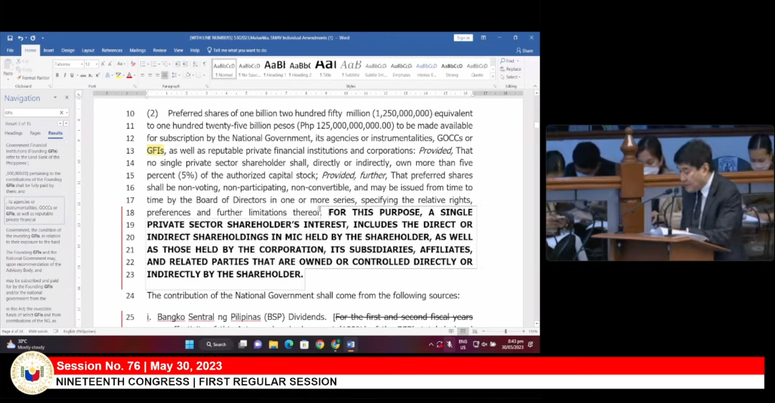
Task: Apply the Heading 1 style
Action: [275, 68]
